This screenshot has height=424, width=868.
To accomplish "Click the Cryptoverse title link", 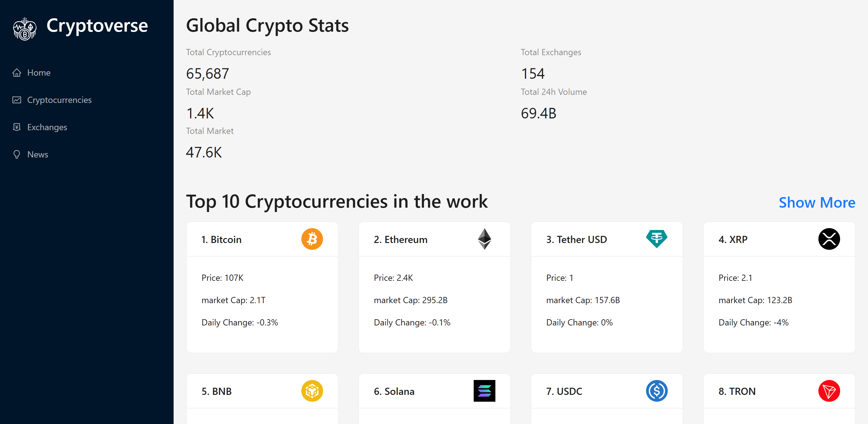I will pyautogui.click(x=97, y=26).
